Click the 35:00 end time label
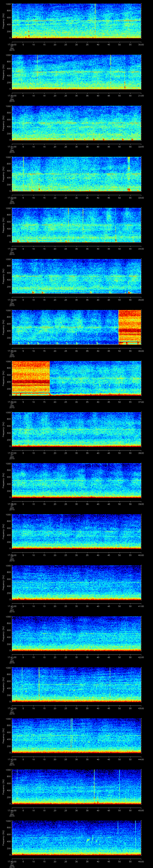Viewport: 153px width, 868px height. pyautogui.click(x=141, y=300)
